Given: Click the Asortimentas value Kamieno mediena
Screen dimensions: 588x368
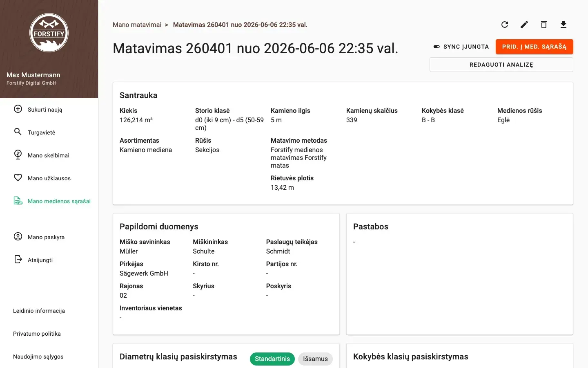Looking at the screenshot, I should click(x=146, y=150).
